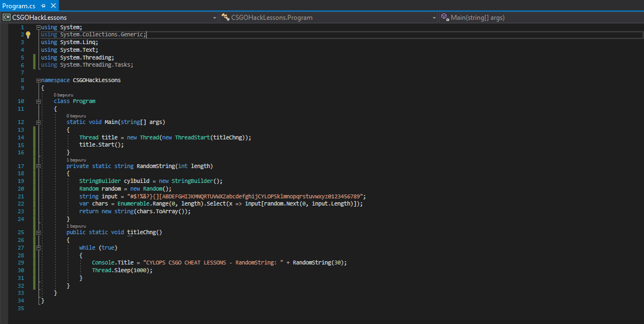Collapse the namespace CSGOHackLessons block
This screenshot has height=324, width=644.
(38, 80)
